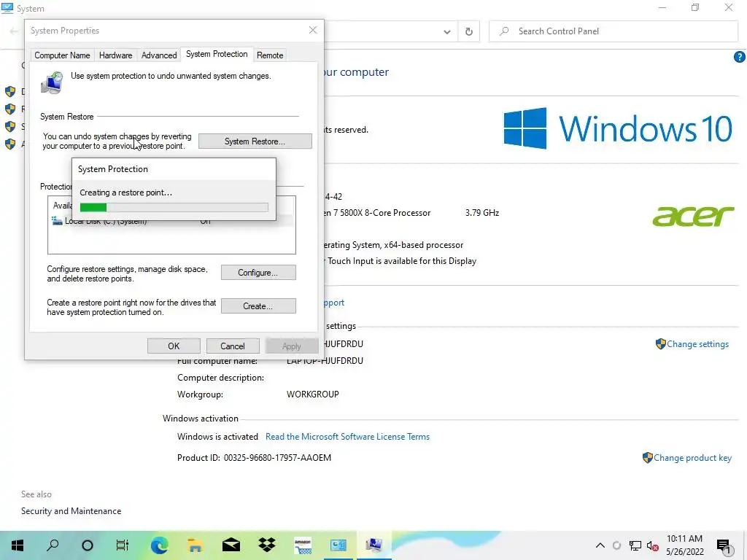Click OK in System Properties
The height and width of the screenshot is (560, 747).
[174, 346]
